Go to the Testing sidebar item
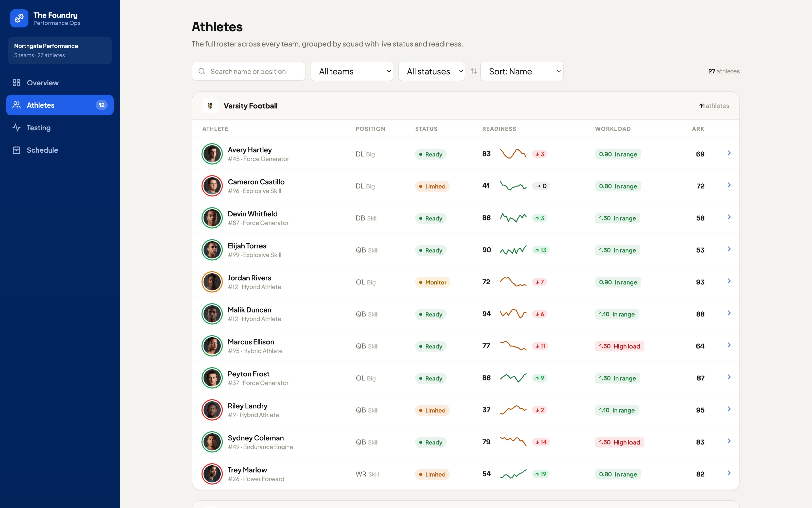Image resolution: width=812 pixels, height=508 pixels. pos(60,128)
